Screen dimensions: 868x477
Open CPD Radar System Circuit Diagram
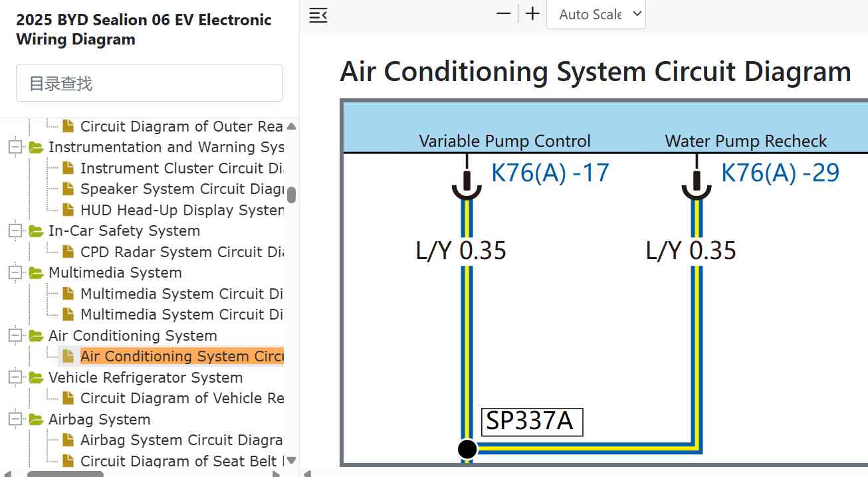[182, 252]
